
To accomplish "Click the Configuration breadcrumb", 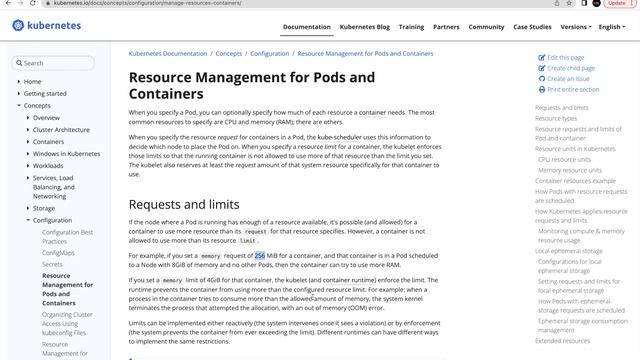I will (x=269, y=53).
